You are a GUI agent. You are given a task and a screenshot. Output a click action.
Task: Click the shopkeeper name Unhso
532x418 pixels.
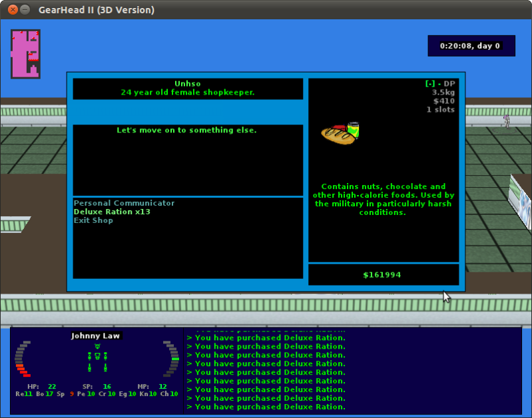188,83
